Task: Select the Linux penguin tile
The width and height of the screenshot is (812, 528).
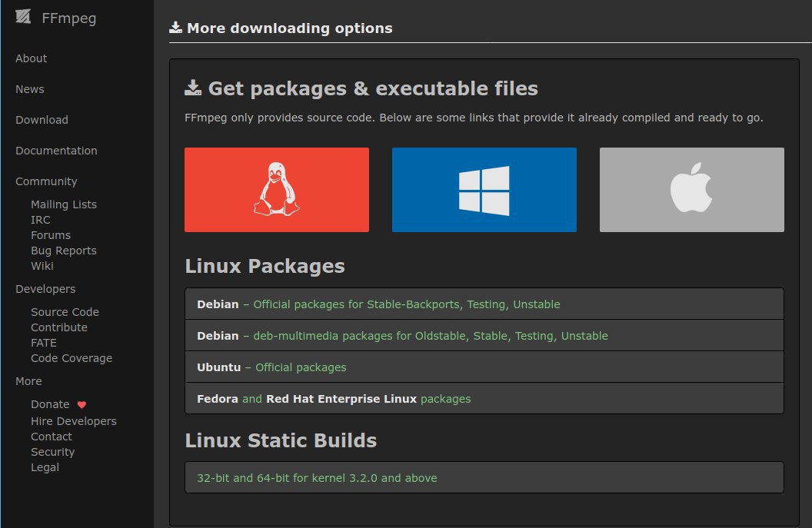Action: tap(277, 190)
